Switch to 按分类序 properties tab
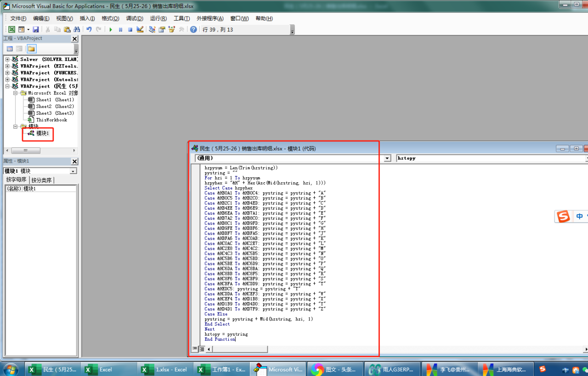 [x=41, y=180]
